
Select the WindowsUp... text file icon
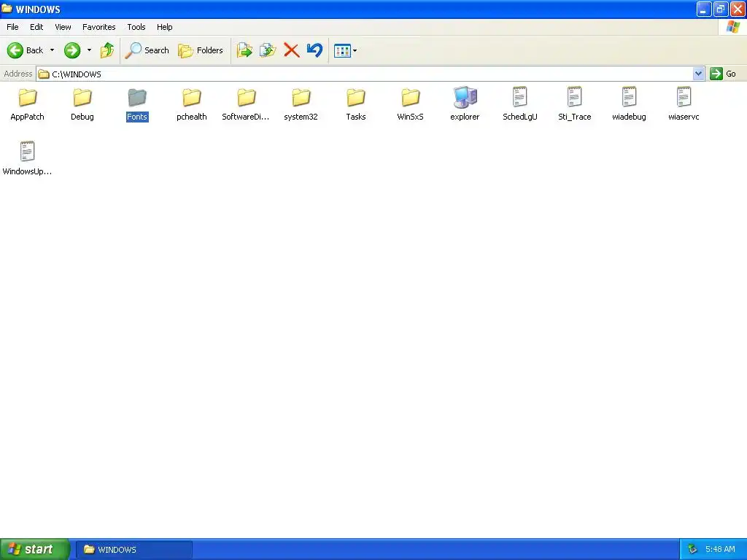click(28, 152)
